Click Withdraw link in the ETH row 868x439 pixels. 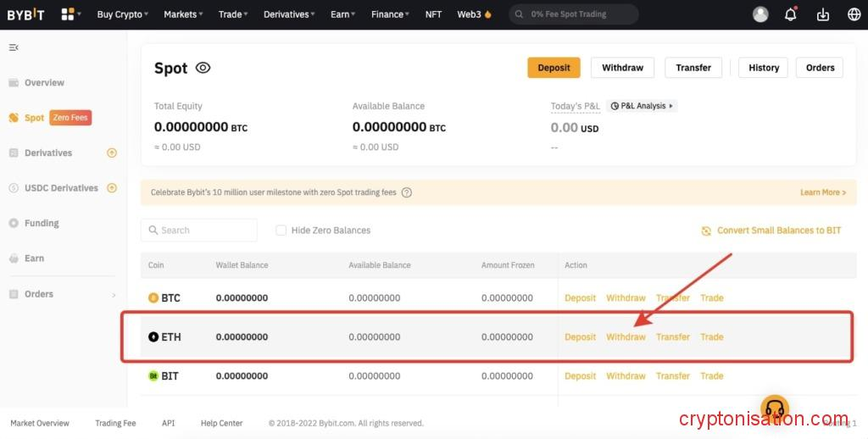click(626, 337)
